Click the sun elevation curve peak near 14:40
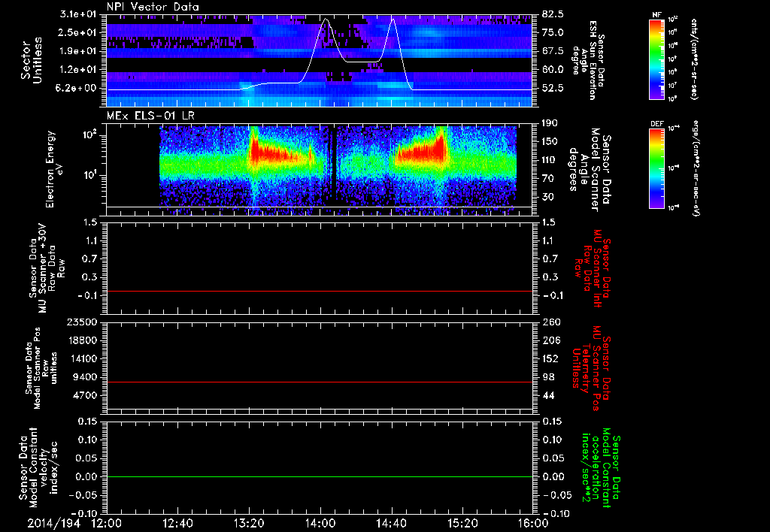This screenshot has width=770, height=532. point(393,20)
